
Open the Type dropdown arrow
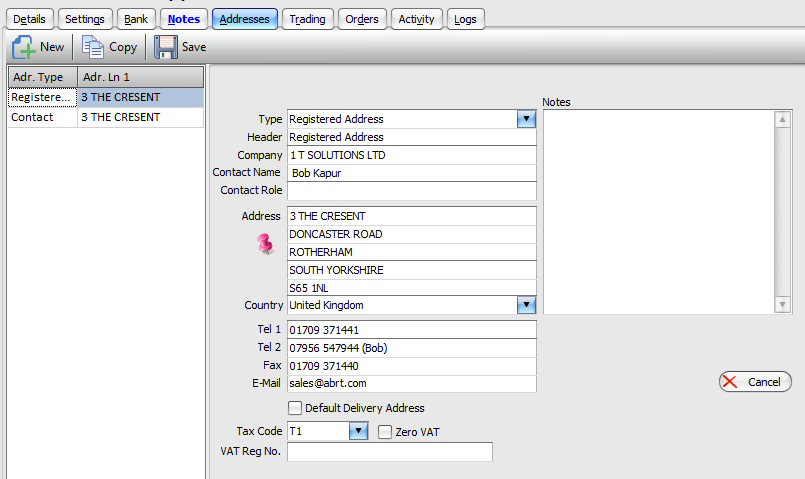click(x=526, y=119)
